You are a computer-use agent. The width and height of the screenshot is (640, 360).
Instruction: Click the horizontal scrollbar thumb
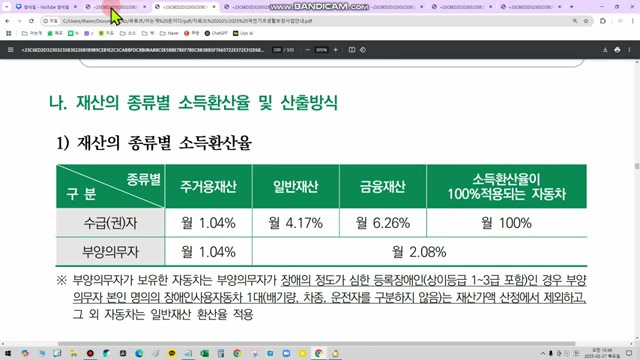[x=316, y=344]
